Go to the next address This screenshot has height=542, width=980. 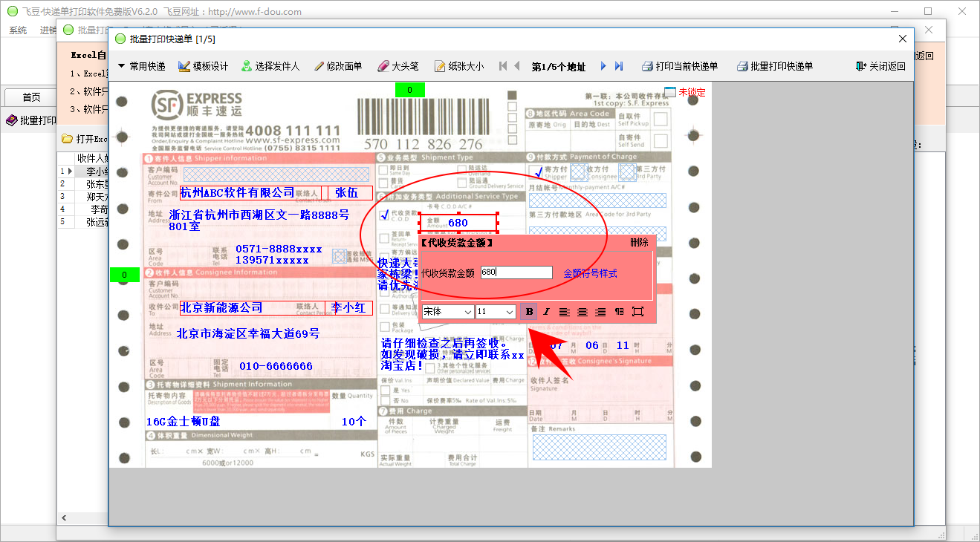[x=604, y=66]
